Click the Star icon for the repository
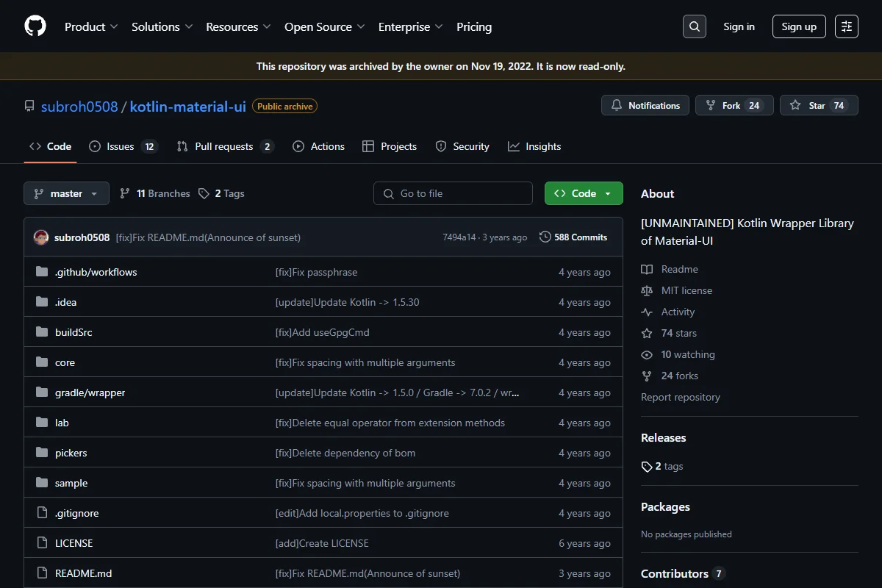This screenshot has height=588, width=882. tap(795, 106)
